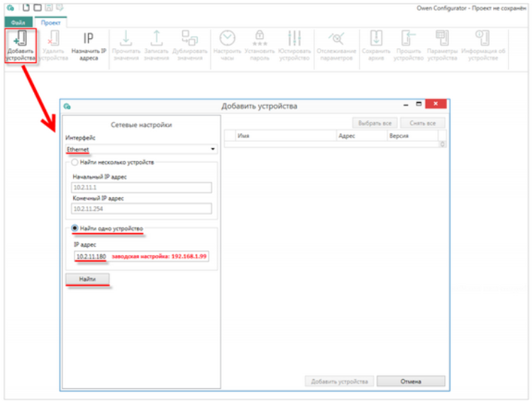Click the new document icon in title bar
The width and height of the screenshot is (532, 401).
coord(26,7)
